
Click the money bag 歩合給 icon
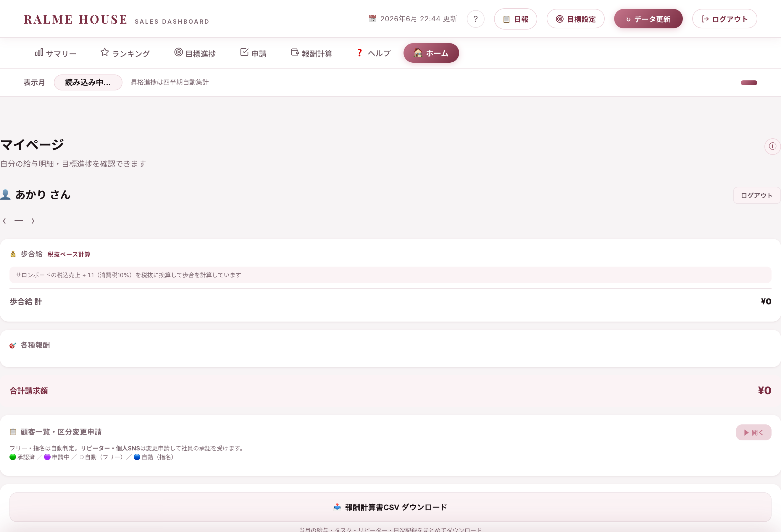coord(13,254)
